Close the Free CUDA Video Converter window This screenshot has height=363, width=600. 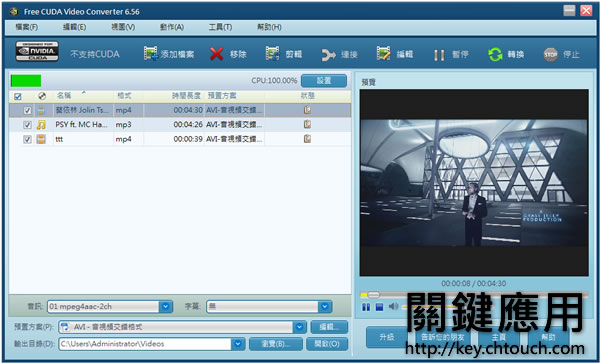(586, 11)
